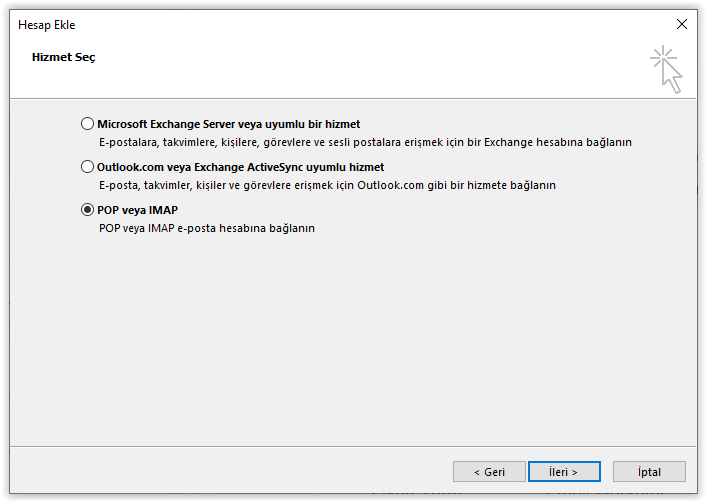Click the İleri > button

564,472
